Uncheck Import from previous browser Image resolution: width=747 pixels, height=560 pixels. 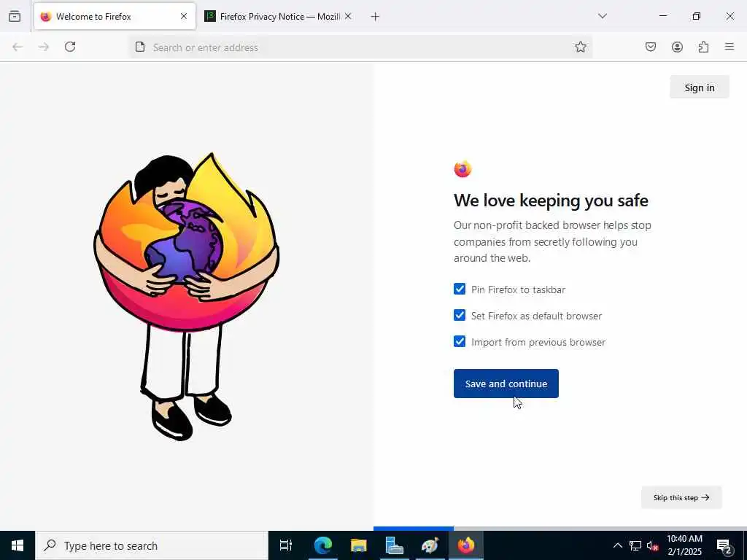point(460,341)
